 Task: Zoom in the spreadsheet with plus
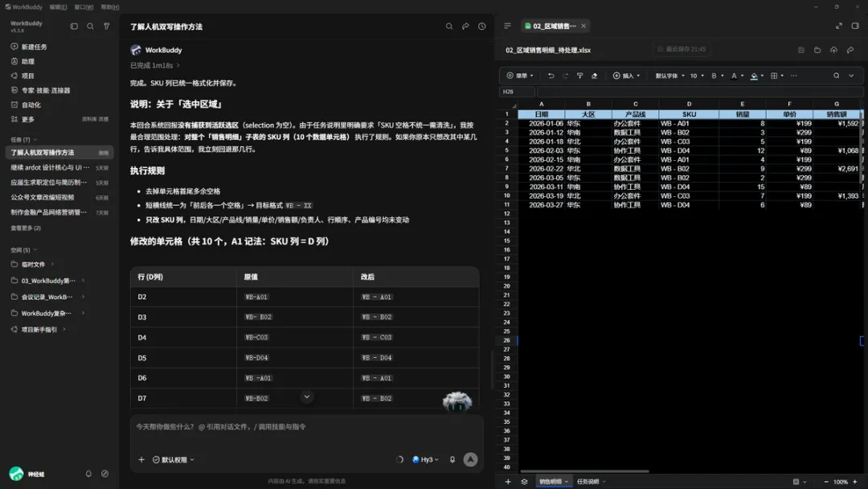854,482
